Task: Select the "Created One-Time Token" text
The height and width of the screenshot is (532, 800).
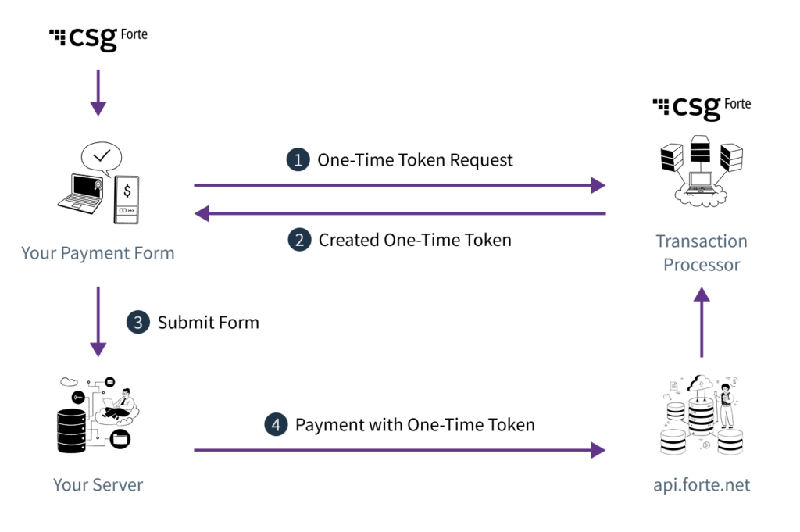Action: point(415,240)
